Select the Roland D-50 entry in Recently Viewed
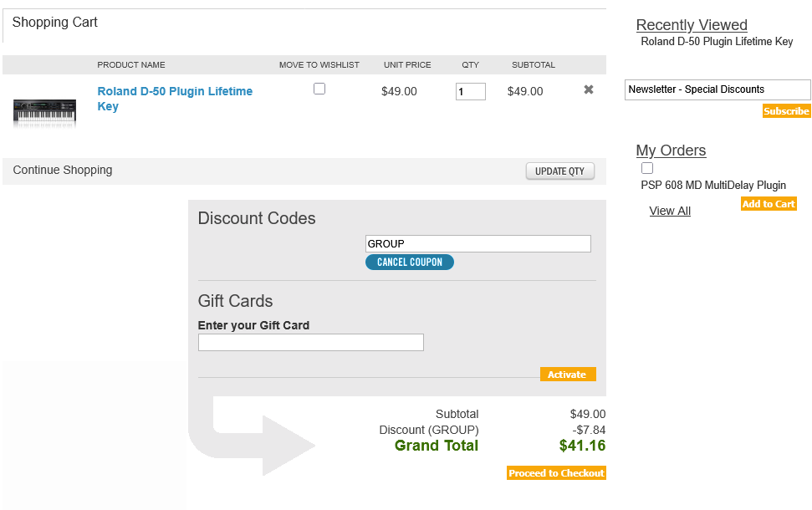This screenshot has width=812, height=510. [717, 41]
